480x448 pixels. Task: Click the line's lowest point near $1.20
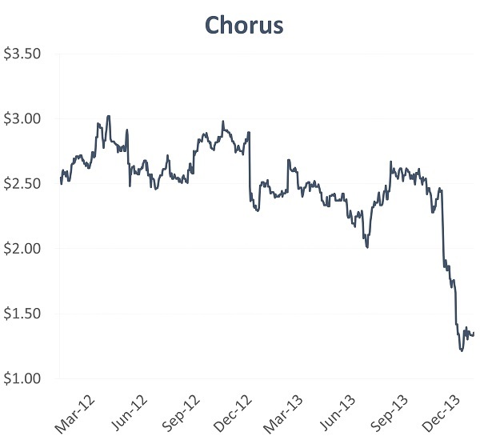[x=462, y=350]
